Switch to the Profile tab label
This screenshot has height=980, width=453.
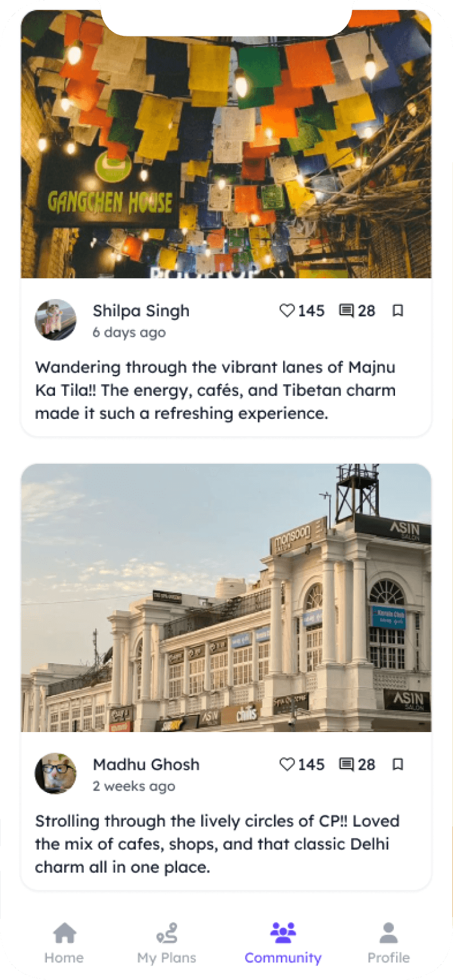click(x=389, y=958)
